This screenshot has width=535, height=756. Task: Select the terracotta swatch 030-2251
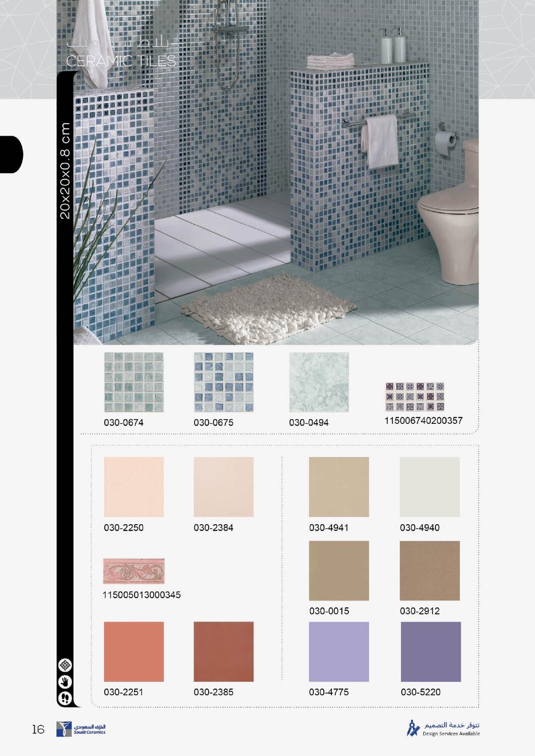134,652
